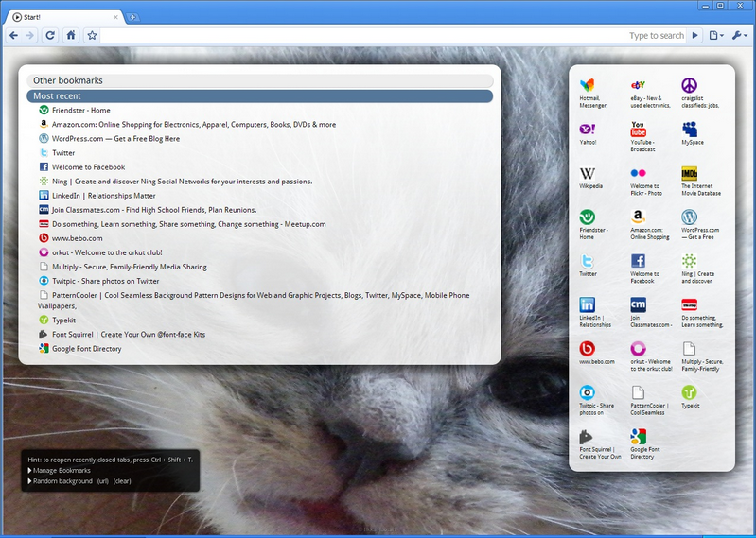The image size is (756, 538).
Task: Click the Multiply page icon in grid
Action: point(690,348)
